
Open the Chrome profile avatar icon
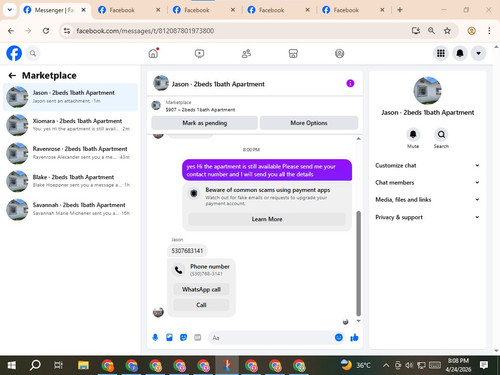pos(471,31)
